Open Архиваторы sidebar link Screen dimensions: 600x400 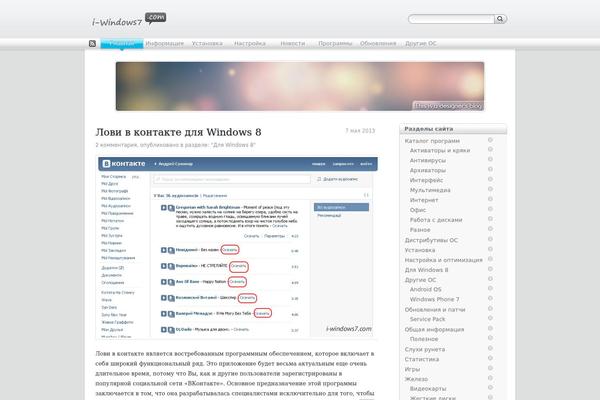pyautogui.click(x=428, y=170)
